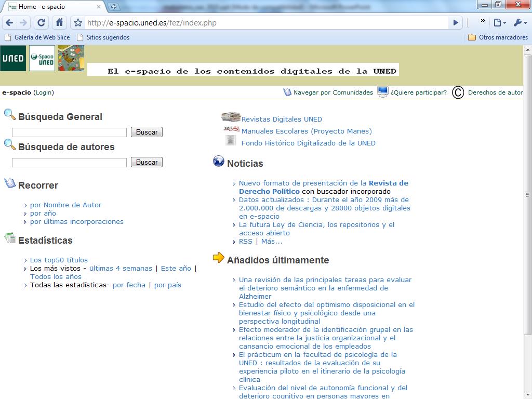The height and width of the screenshot is (399, 532).
Task: View statistics por fecha
Action: click(x=129, y=285)
